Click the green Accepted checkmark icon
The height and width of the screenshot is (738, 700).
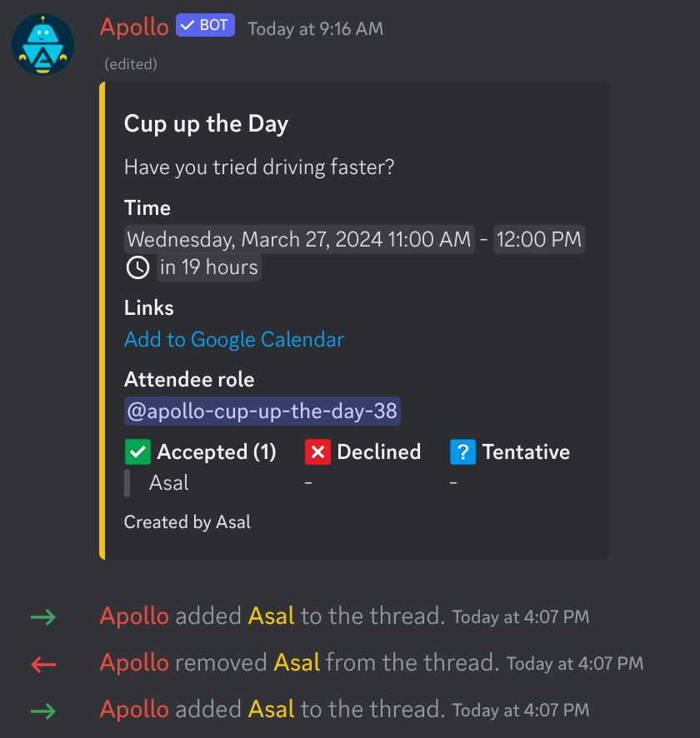[x=137, y=452]
